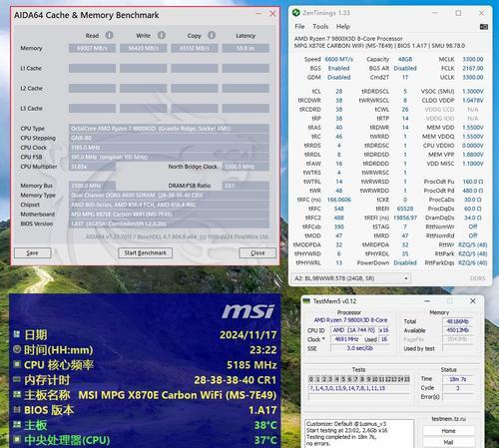Click Home button in TestMem5
This screenshot has width=499, height=448.
pos(448,431)
